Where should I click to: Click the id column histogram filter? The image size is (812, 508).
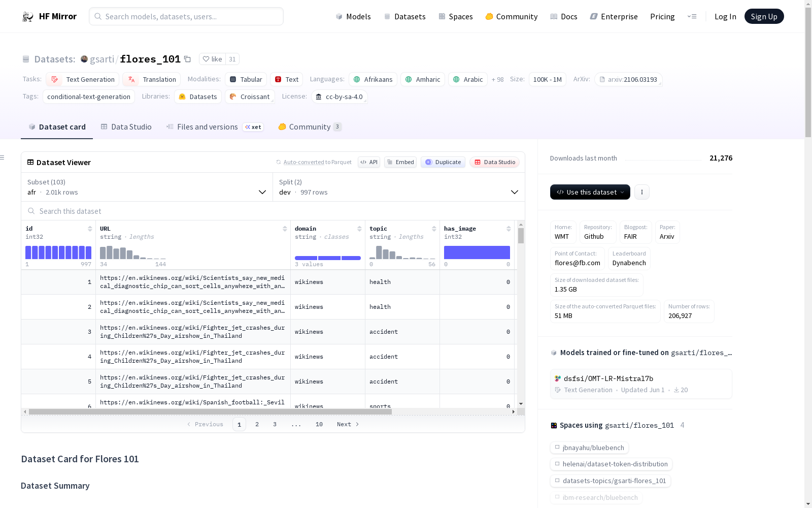point(58,252)
